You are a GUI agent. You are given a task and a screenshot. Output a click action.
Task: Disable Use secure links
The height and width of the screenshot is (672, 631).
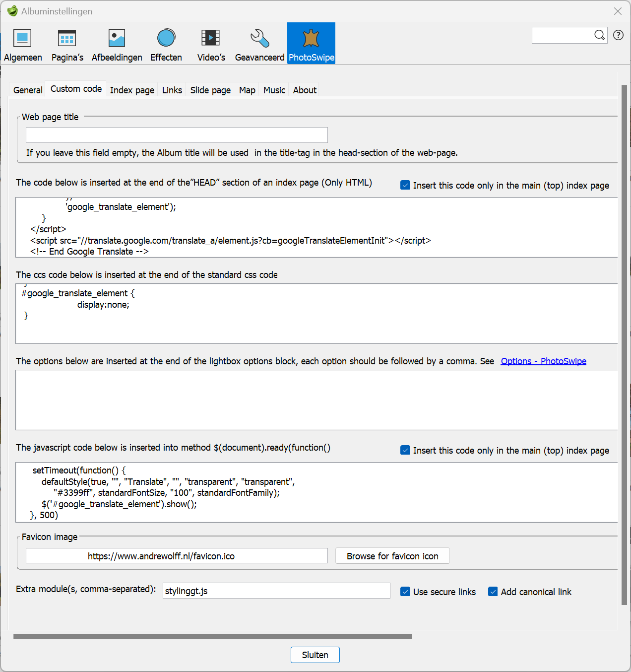coord(405,592)
